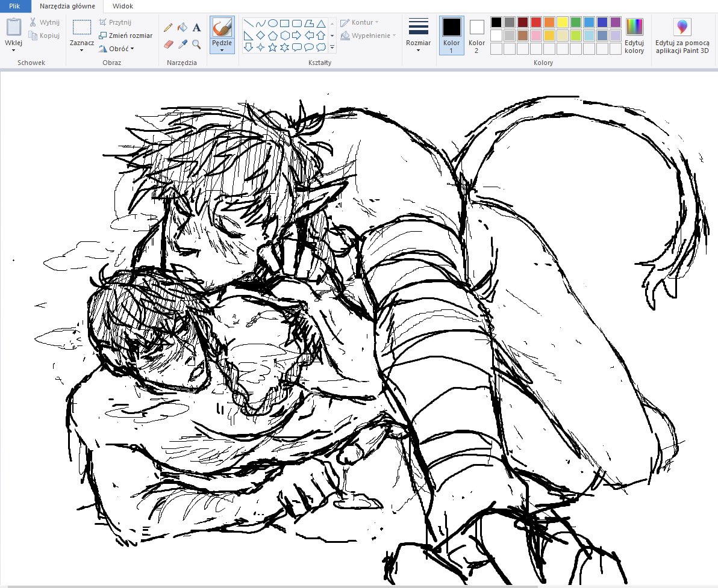Viewport: 718px width, 588px height.
Task: Open the Pędzle brushes dropdown arrow
Action: point(222,51)
